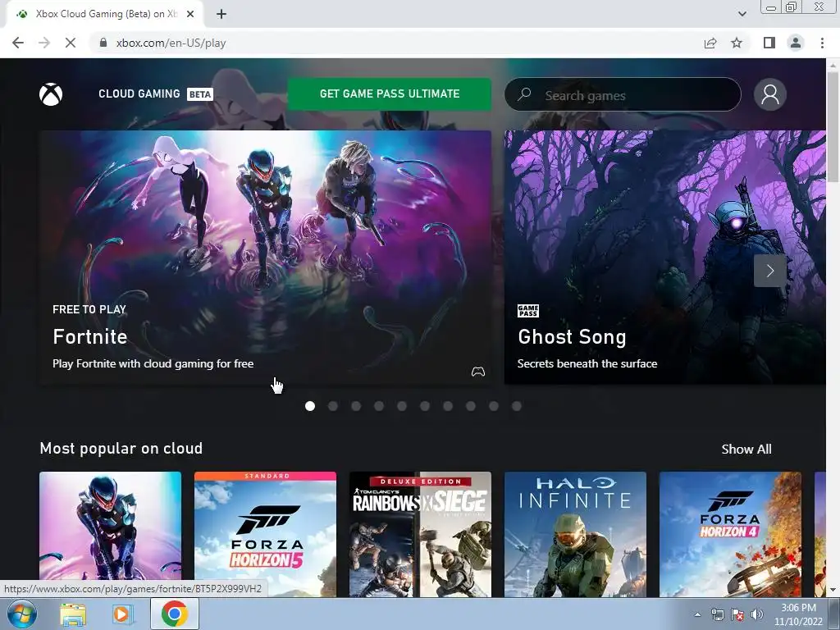Close the Xbox Cloud Gaming tab
The height and width of the screenshot is (630, 840).
pyautogui.click(x=190, y=14)
